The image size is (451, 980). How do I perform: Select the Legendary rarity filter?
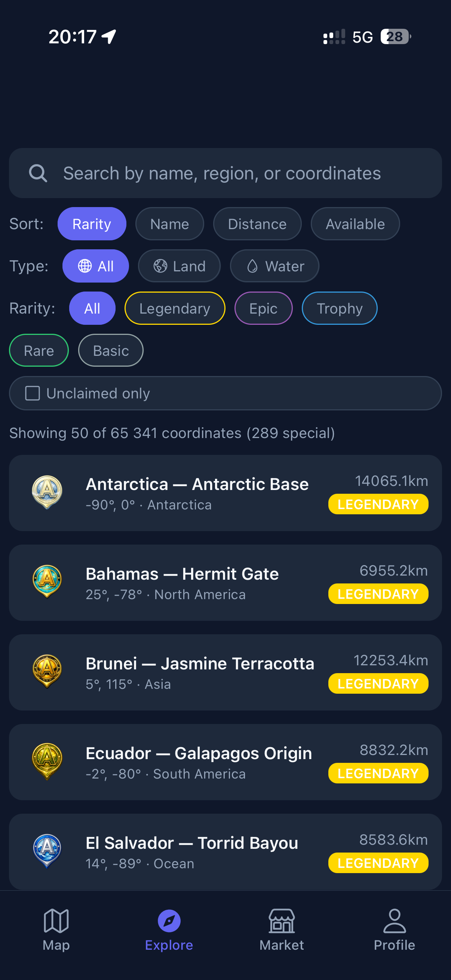pyautogui.click(x=175, y=308)
